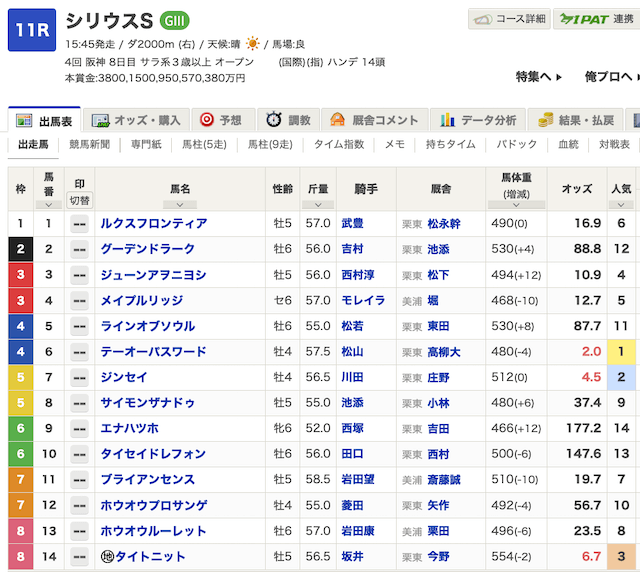Click the horseshoe icon on コース詳細
Screen dimensions: 640x572
[x=484, y=19]
